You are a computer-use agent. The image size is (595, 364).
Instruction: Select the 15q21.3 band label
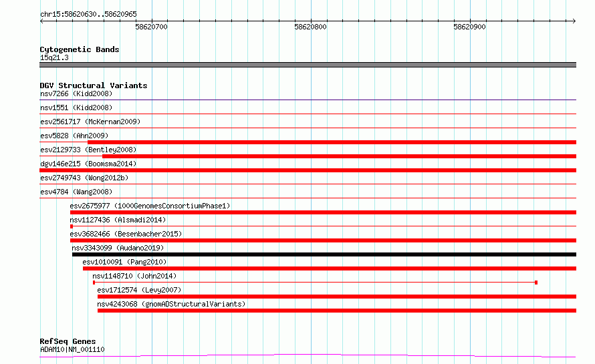point(54,57)
